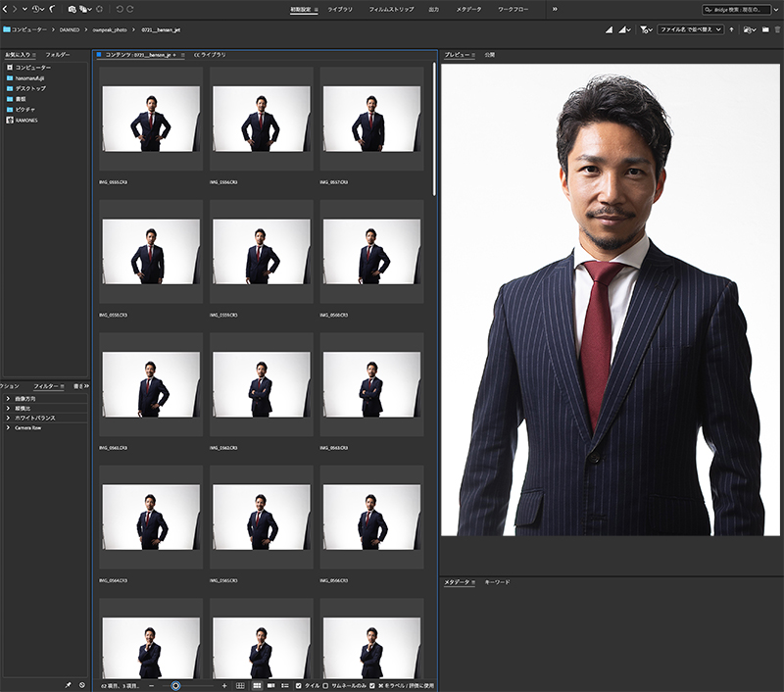Open the parent folder dropdown arrow

(x=24, y=9)
